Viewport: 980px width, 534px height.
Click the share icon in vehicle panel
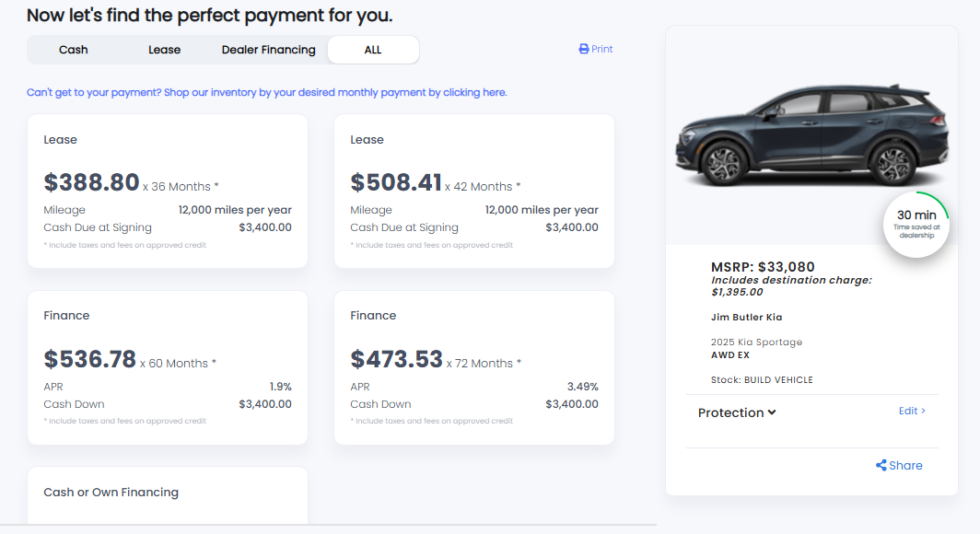(881, 466)
